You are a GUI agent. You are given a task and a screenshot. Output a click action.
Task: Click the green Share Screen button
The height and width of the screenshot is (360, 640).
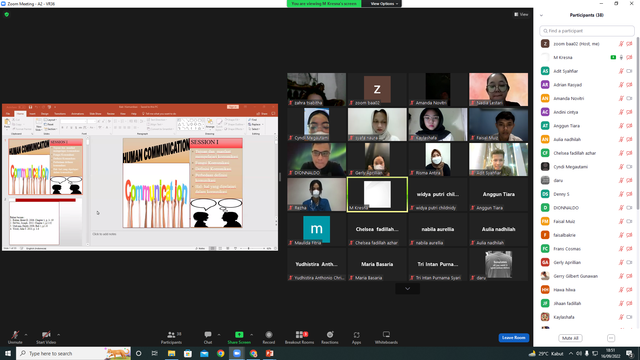pos(239,337)
